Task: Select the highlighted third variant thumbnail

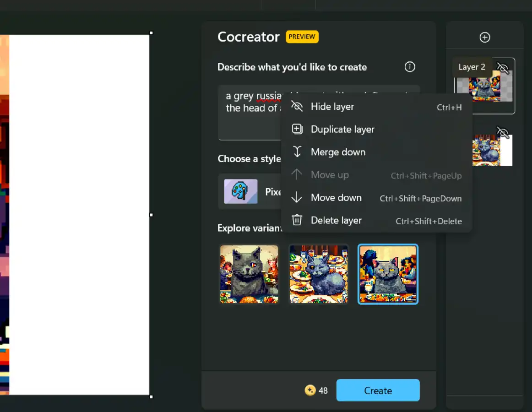Action: pos(388,274)
